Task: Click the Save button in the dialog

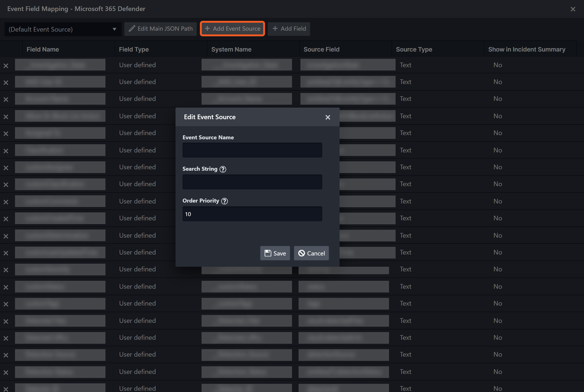Action: tap(275, 253)
